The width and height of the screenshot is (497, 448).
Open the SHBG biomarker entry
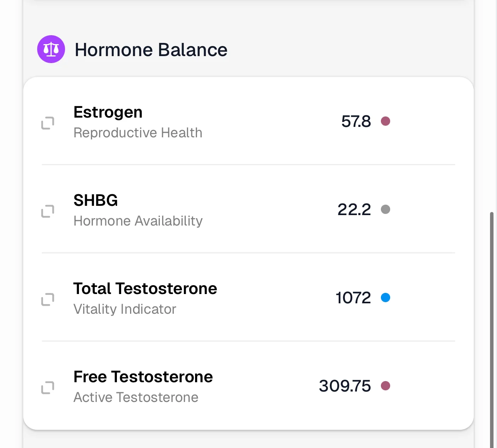[x=96, y=200]
